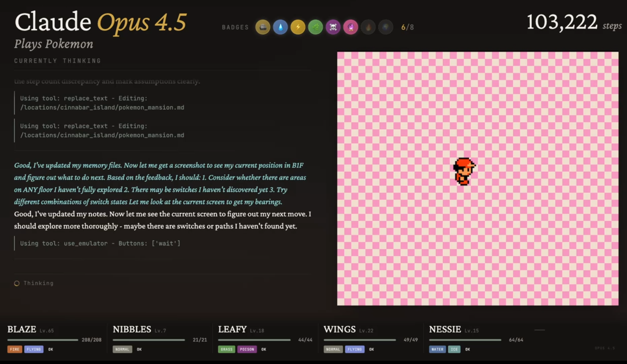Select the LEAFY party member name

click(232, 329)
